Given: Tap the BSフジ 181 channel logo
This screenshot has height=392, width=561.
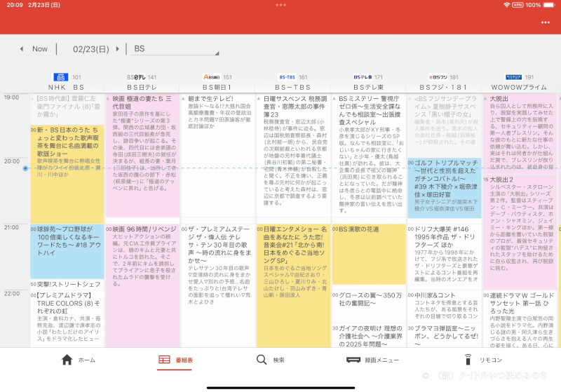Looking at the screenshot, I should [x=438, y=77].
